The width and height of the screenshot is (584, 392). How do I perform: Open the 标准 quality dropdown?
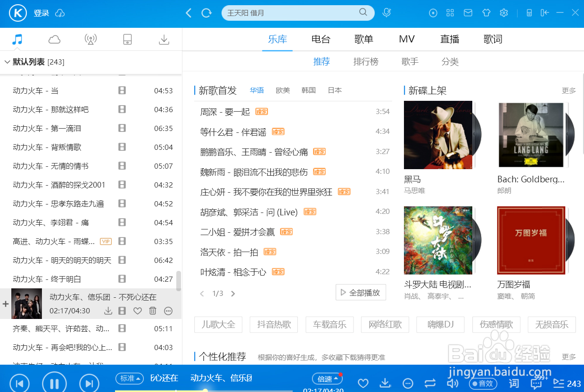tap(129, 378)
